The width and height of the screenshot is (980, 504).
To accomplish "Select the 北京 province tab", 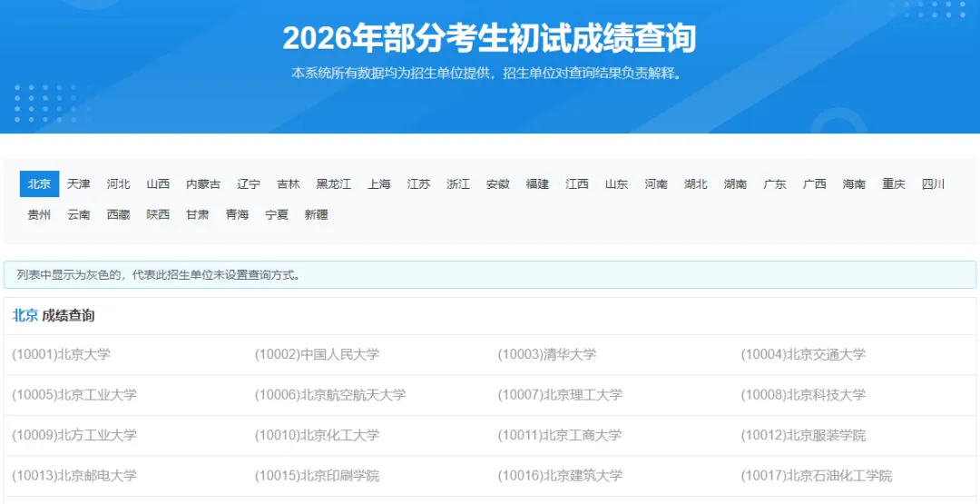I will [39, 183].
